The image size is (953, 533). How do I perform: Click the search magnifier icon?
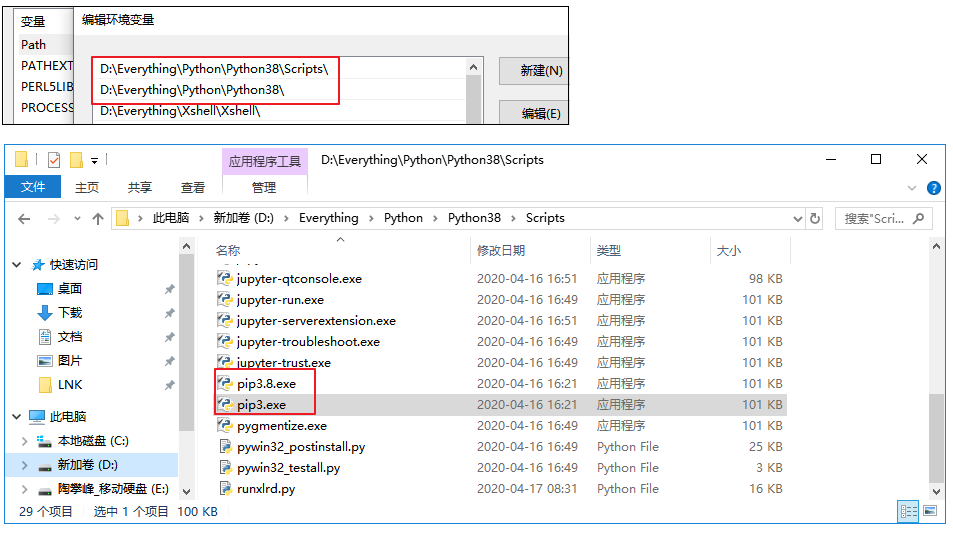coord(918,218)
